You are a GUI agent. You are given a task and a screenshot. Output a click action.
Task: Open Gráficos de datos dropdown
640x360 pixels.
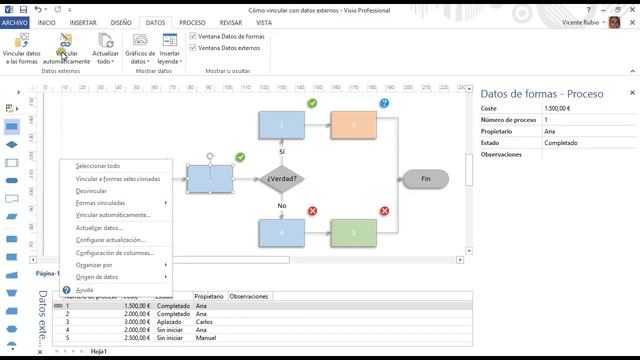pyautogui.click(x=140, y=49)
